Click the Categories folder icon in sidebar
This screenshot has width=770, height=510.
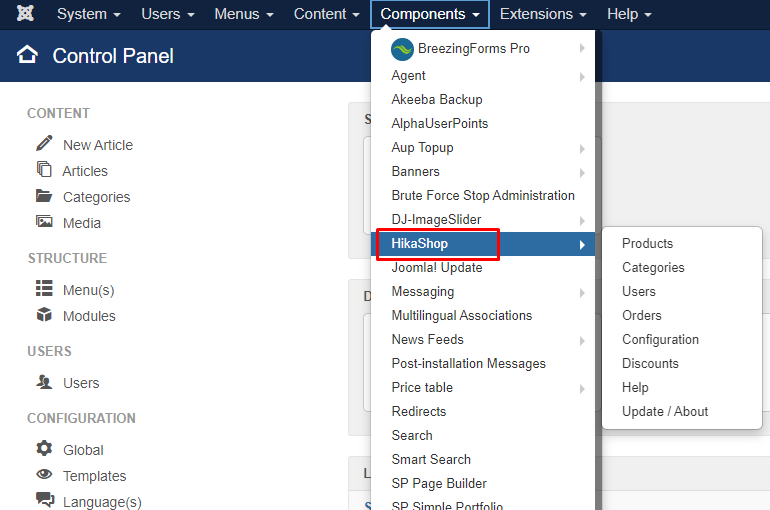tap(44, 195)
